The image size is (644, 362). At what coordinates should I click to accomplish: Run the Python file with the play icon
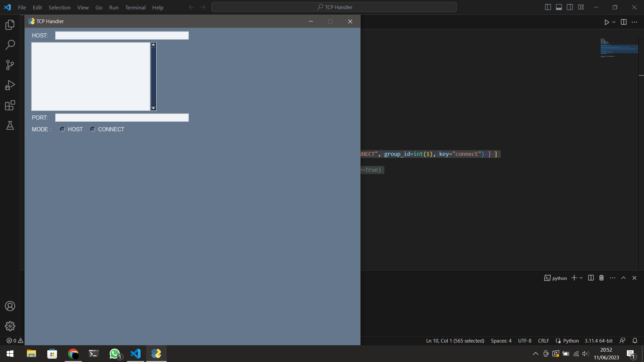606,22
